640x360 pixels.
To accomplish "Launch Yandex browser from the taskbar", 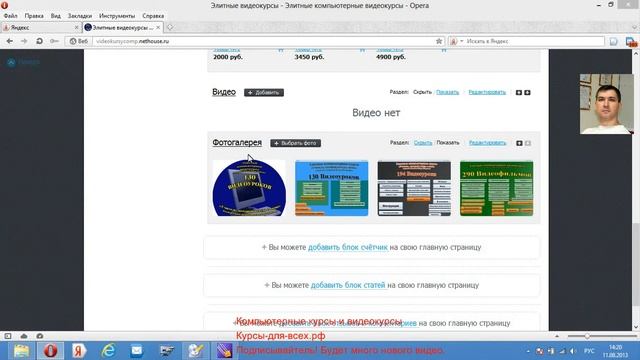I will [x=79, y=351].
